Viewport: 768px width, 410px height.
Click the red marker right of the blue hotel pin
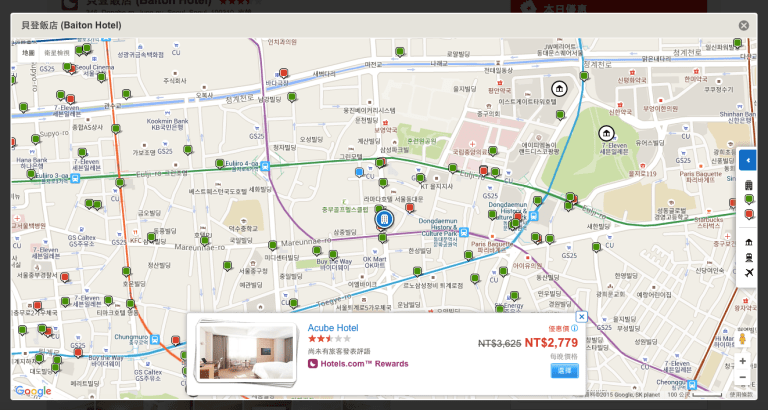409,208
